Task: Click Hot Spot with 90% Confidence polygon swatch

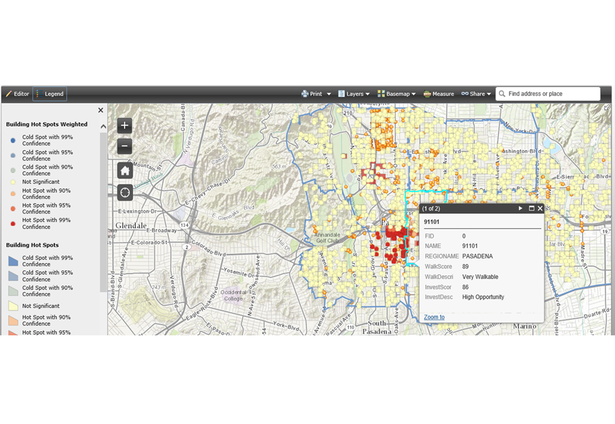Action: (13, 320)
